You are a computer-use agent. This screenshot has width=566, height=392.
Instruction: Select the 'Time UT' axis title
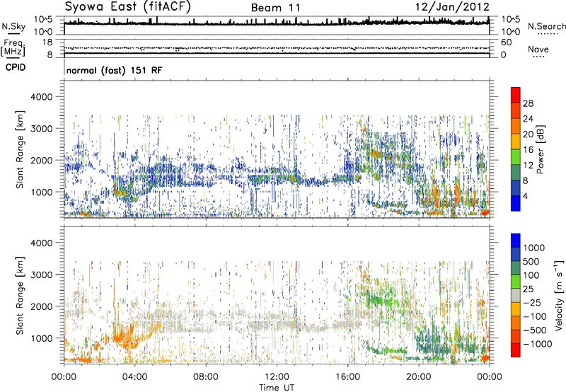[x=277, y=388]
